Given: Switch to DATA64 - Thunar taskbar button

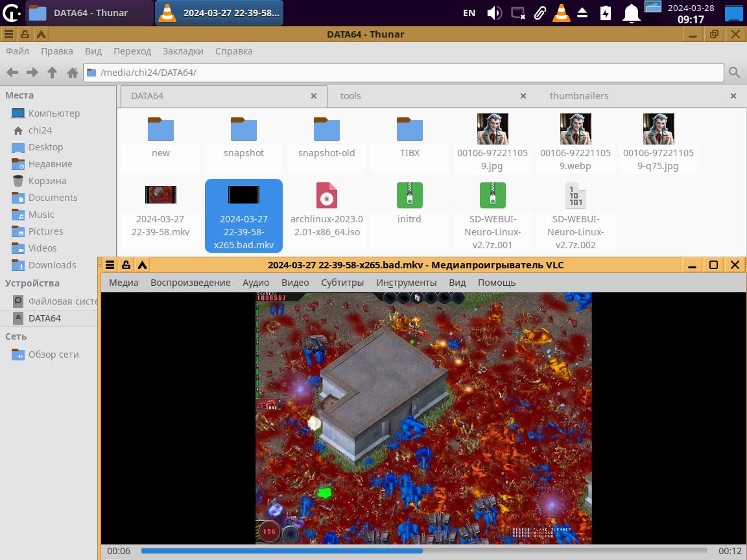Looking at the screenshot, I should [89, 13].
